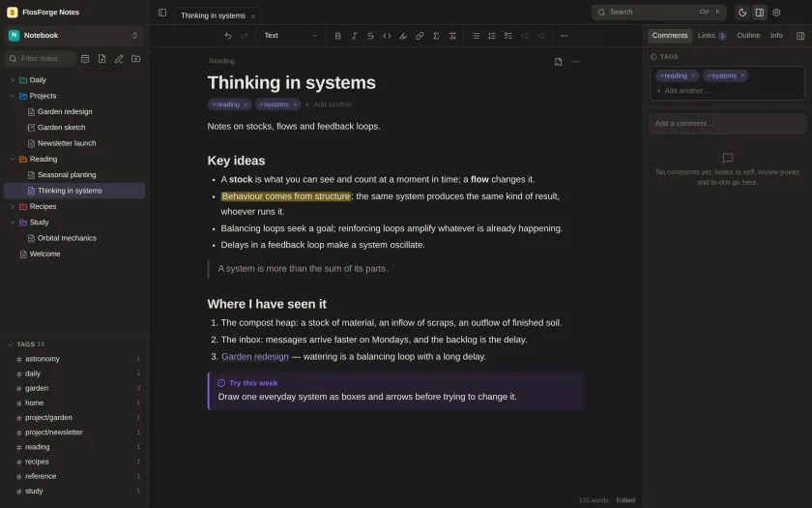Select the Thinking in systems document tab
The image size is (812, 508).
point(213,15)
